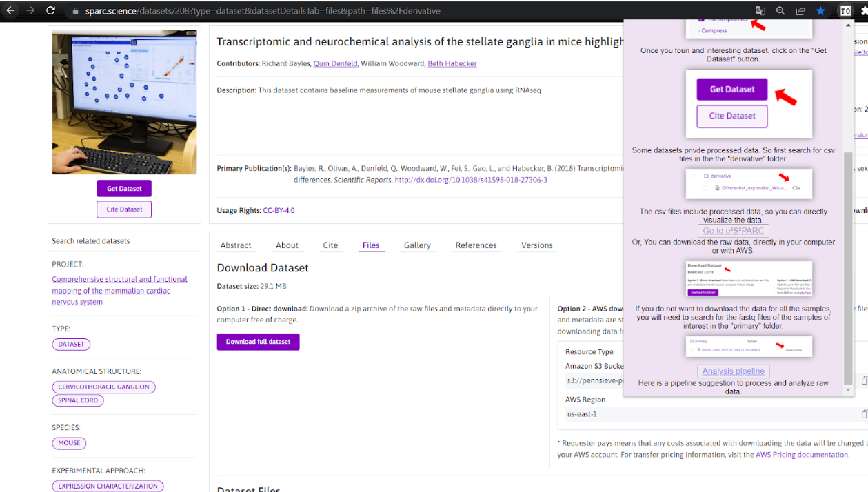Click the us-east-1 region value
This screenshot has height=492, width=868.
(x=582, y=414)
